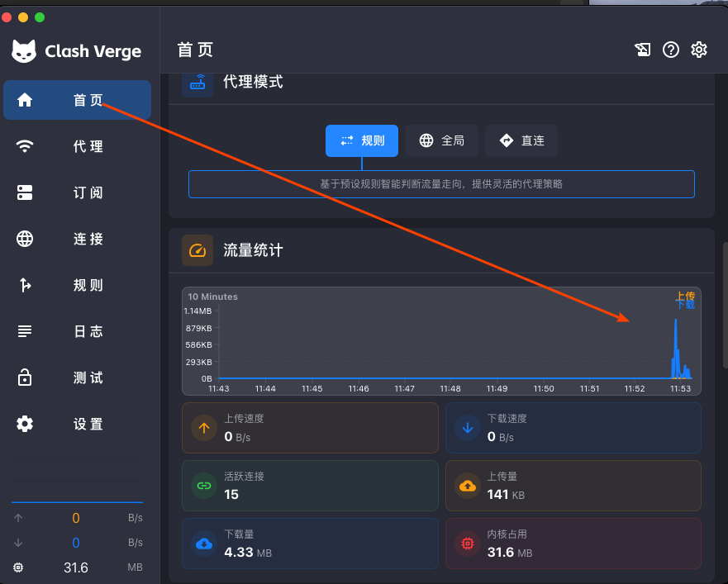728x584 pixels.
Task: Click the 内核占用 kernel memory card
Action: 573,544
